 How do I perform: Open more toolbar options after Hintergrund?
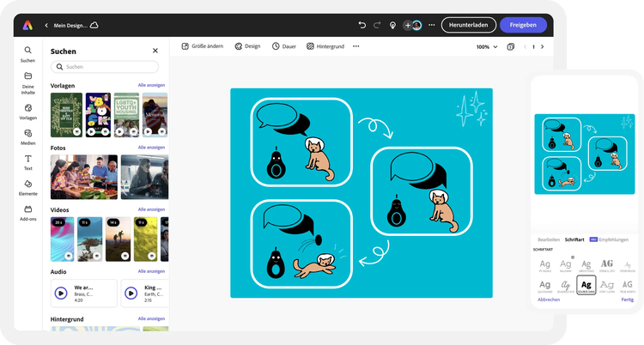[x=356, y=46]
